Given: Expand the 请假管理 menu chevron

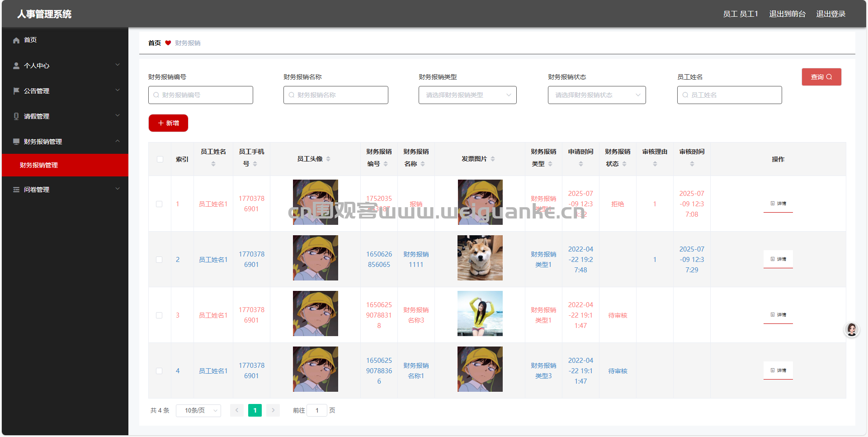Looking at the screenshot, I should [x=118, y=115].
